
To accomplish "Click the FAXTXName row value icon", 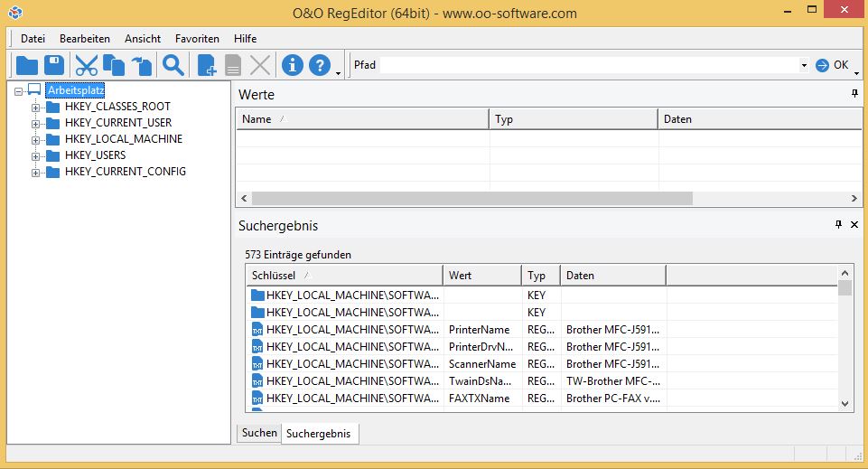I will click(x=257, y=399).
